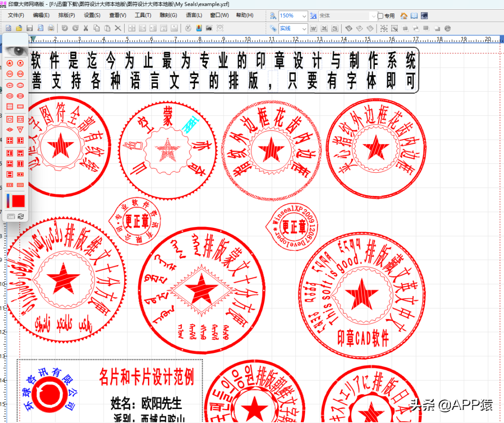Click the colorful figure image icon
The image size is (504, 423).
[199, 28]
